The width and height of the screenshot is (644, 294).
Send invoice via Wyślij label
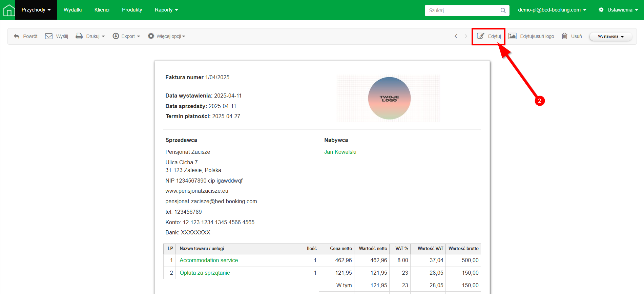pos(62,36)
